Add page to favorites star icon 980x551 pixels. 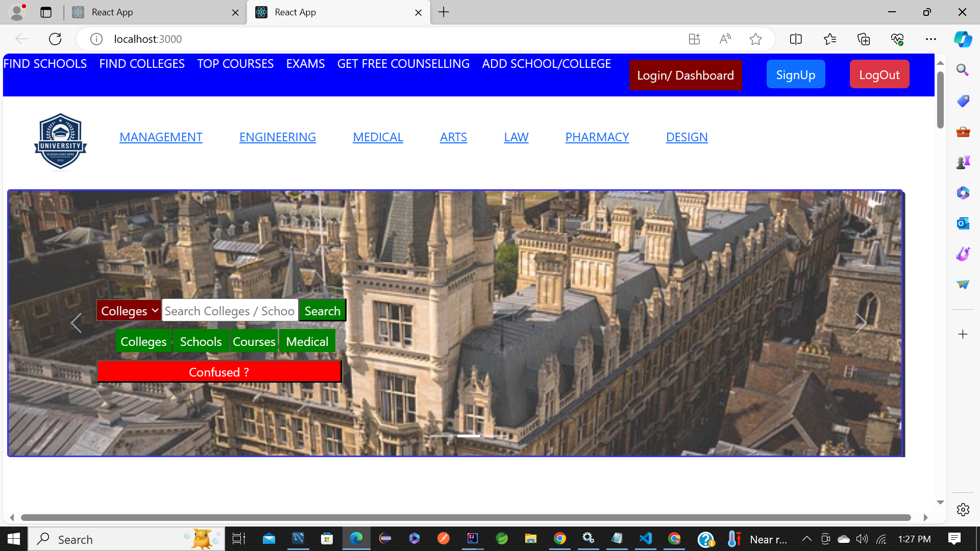755,39
